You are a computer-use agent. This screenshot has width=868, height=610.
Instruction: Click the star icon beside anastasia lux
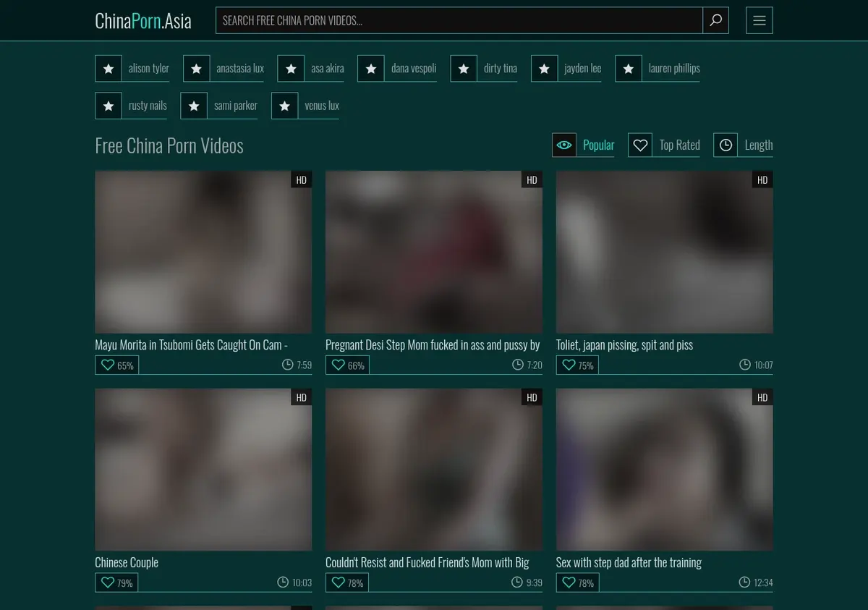point(196,68)
